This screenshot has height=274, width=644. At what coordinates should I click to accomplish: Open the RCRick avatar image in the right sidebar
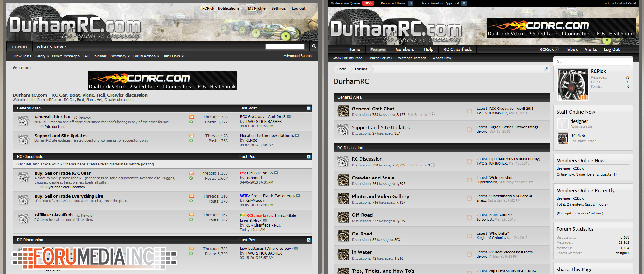click(x=573, y=85)
